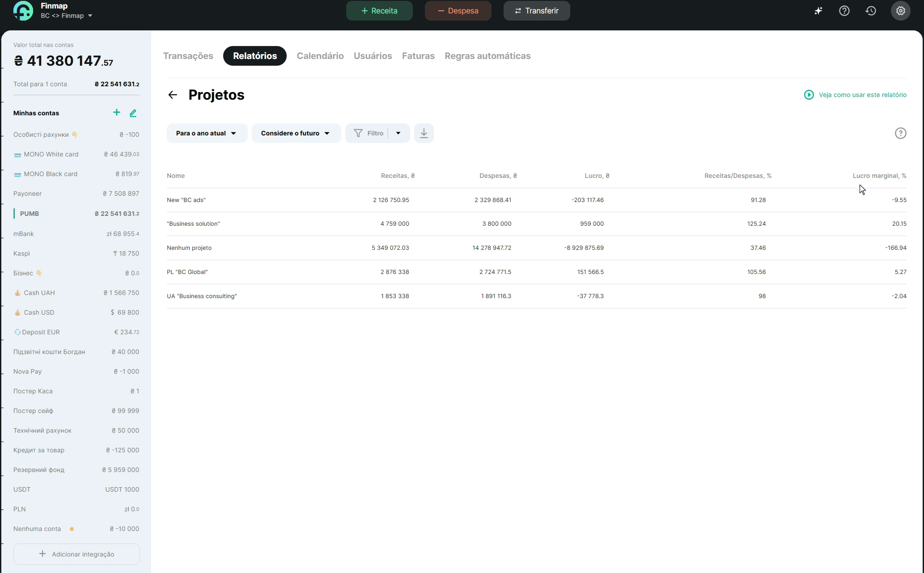924x573 pixels.
Task: Open the history clock icon
Action: pos(870,11)
